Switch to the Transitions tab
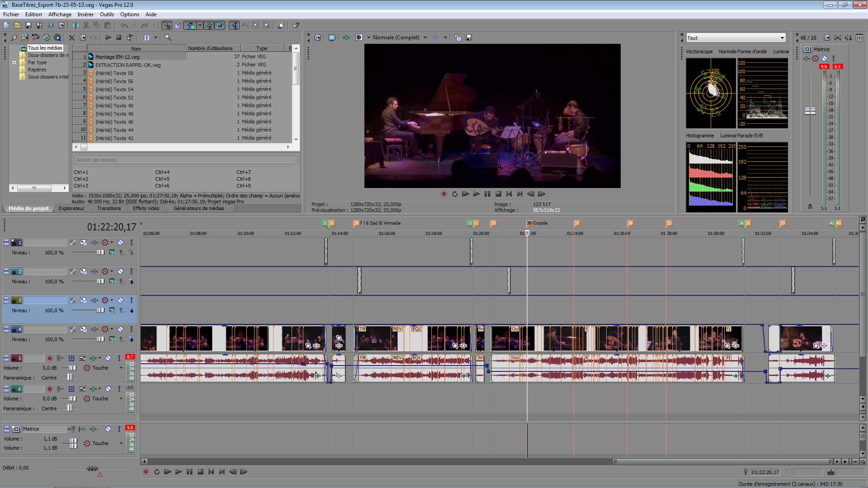 pos(109,208)
